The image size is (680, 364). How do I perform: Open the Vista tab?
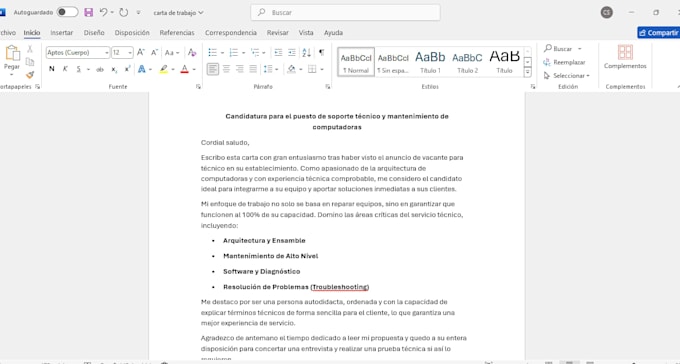click(x=306, y=33)
